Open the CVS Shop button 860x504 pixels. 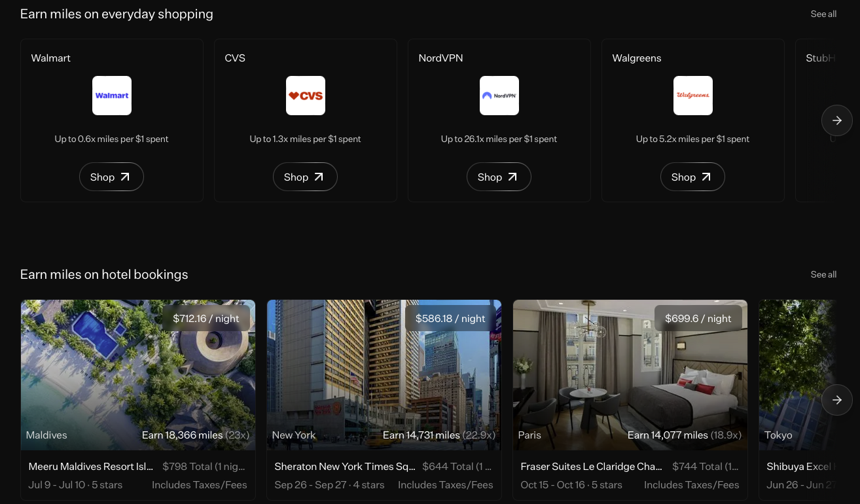point(305,177)
